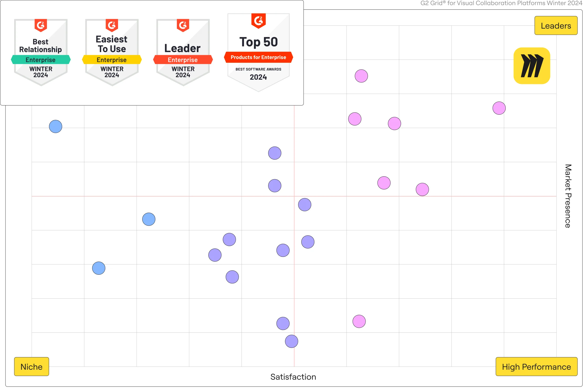588x392 pixels.
Task: Click the yellow Miro logo icon
Action: pos(532,66)
